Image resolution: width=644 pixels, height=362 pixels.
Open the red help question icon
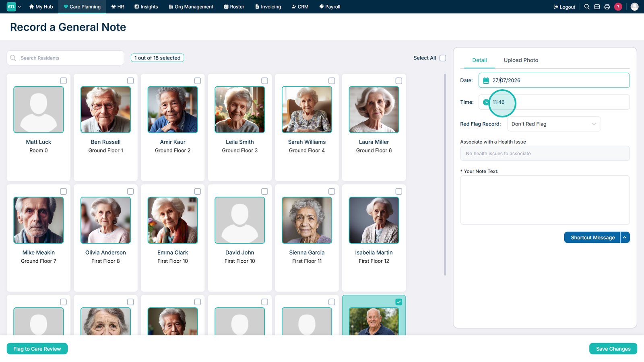coord(618,7)
